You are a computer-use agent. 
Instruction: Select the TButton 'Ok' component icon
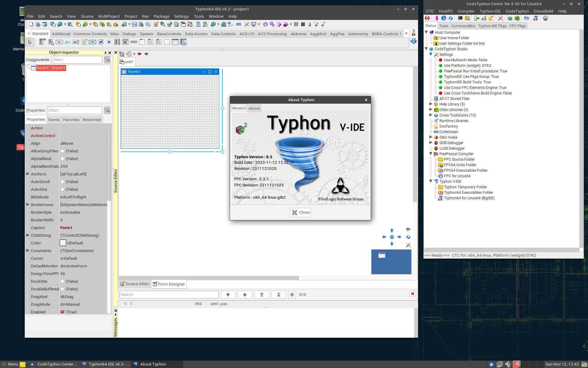click(x=59, y=42)
